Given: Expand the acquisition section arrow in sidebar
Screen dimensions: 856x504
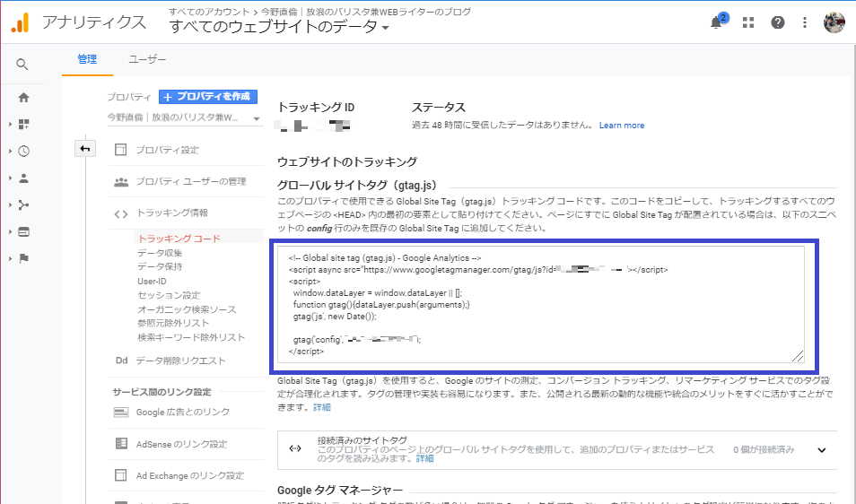Looking at the screenshot, I should (x=10, y=205).
